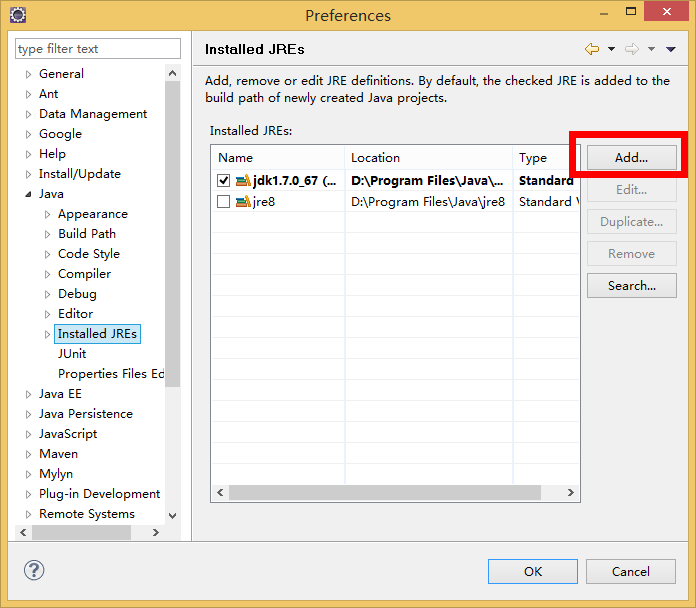Open Mylyn preference category
This screenshot has width=696, height=608.
click(56, 474)
